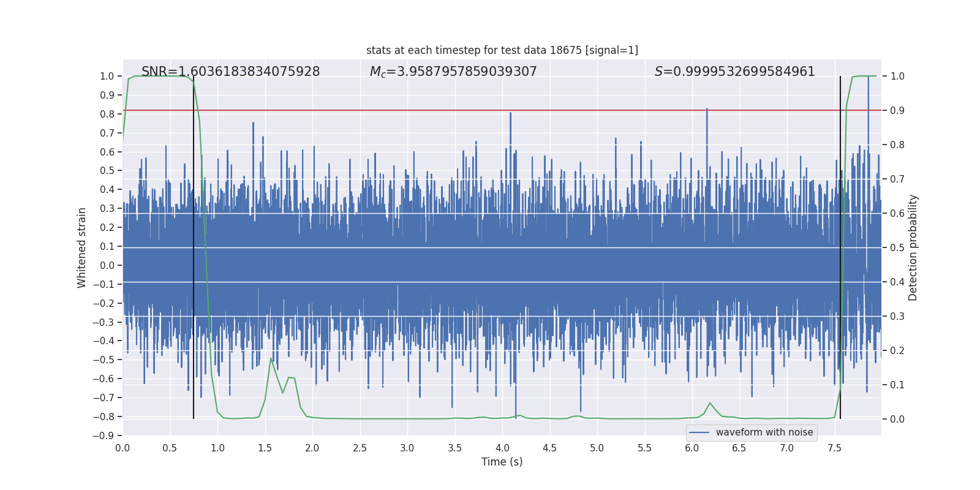The image size is (980, 490).
Task: Select the S=0.9995 annotation text
Action: (x=734, y=72)
